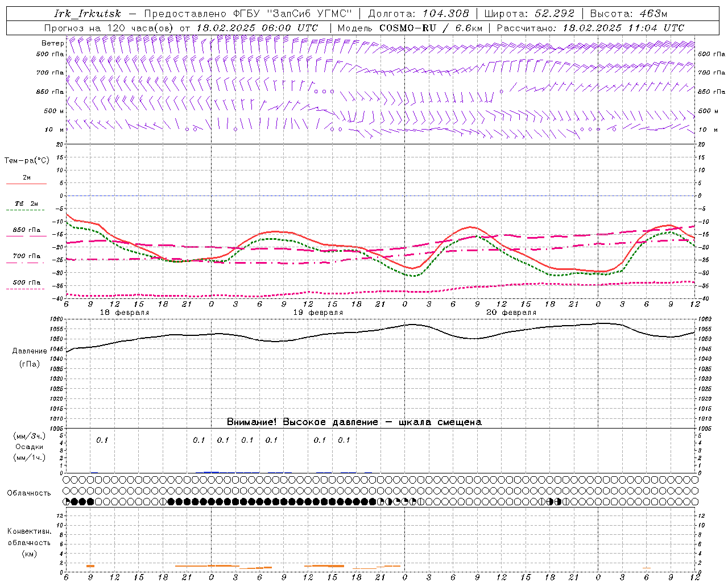Click the model name "COSMO-RU / 6.6км"
728x582 pixels.
click(431, 28)
